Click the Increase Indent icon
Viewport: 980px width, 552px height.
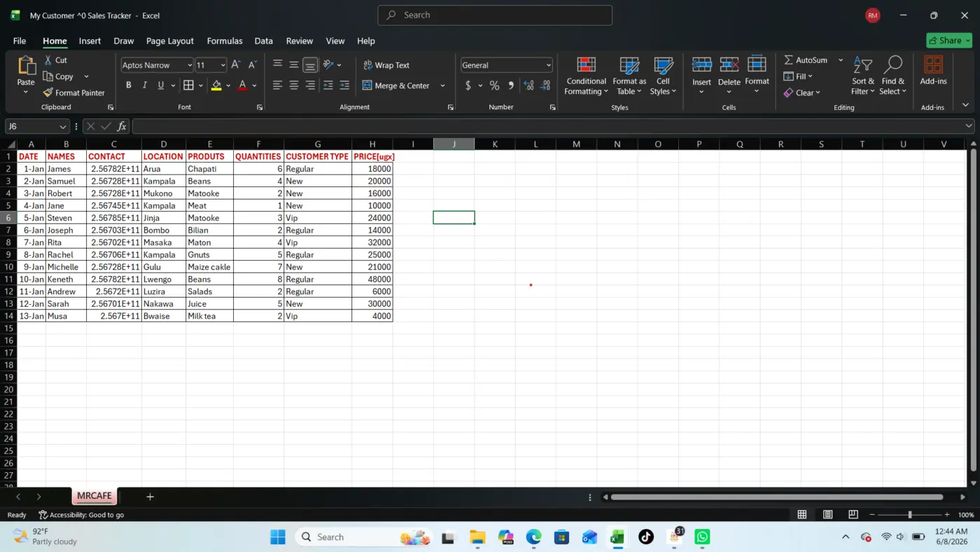tap(344, 85)
